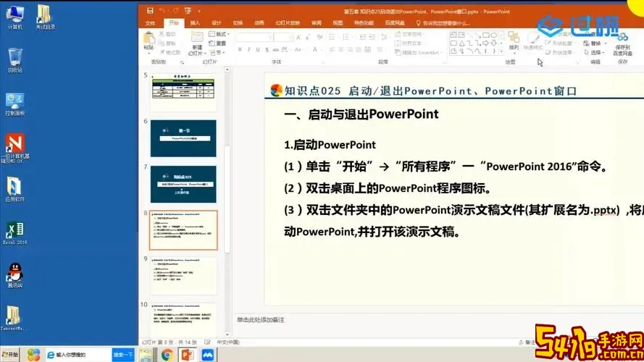Switch to the 审阅 (Review) ribbon tab
Screen dimensions: 644x362
tap(317, 23)
